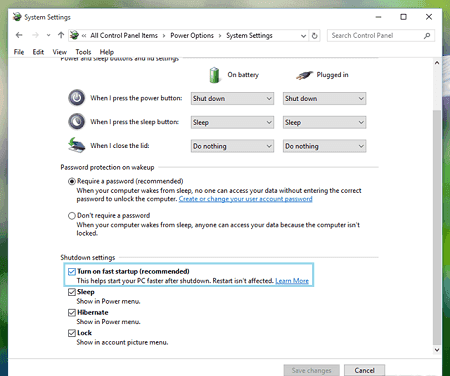Click Power Options breadcrumb

click(x=192, y=35)
